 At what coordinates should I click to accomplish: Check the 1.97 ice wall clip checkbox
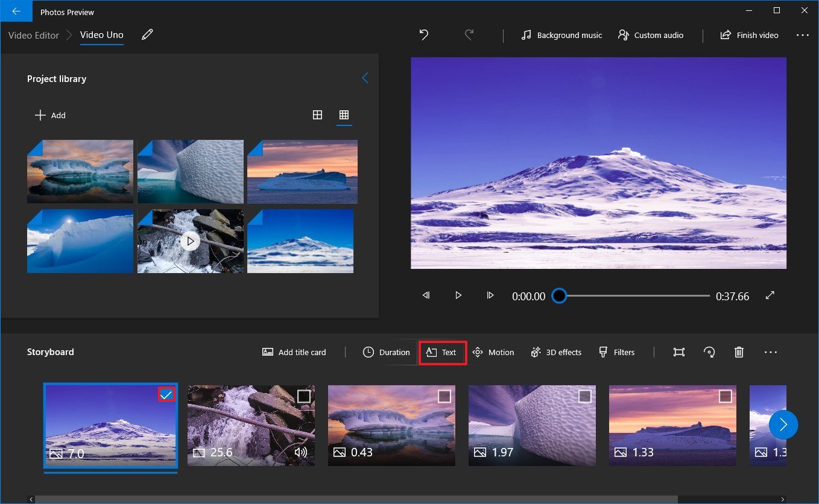point(585,395)
